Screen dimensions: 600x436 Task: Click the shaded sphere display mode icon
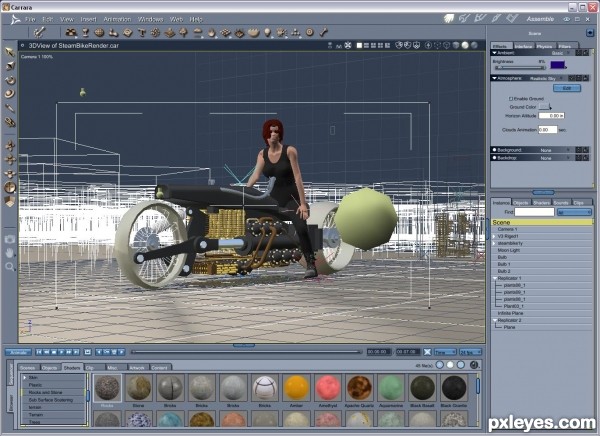[x=465, y=46]
